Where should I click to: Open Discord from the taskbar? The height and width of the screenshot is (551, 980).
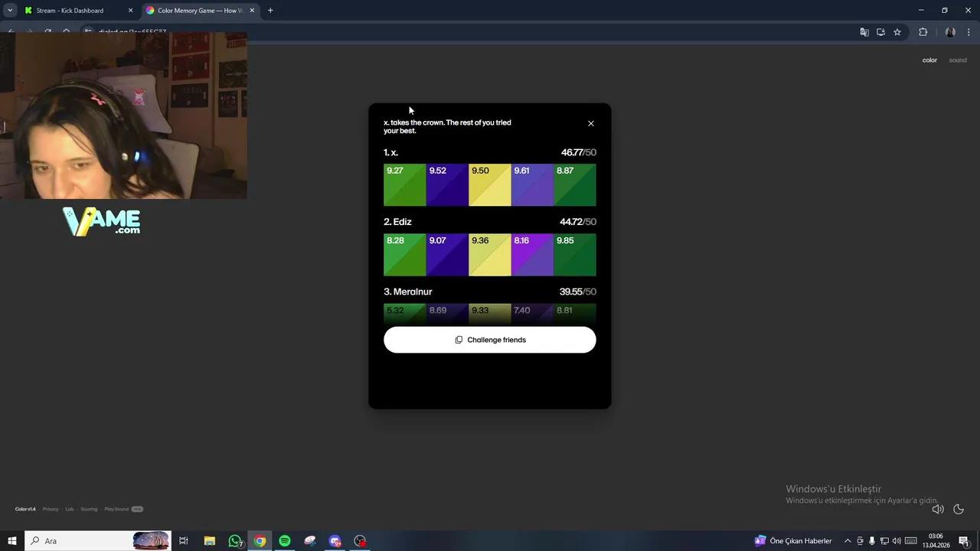pos(335,541)
